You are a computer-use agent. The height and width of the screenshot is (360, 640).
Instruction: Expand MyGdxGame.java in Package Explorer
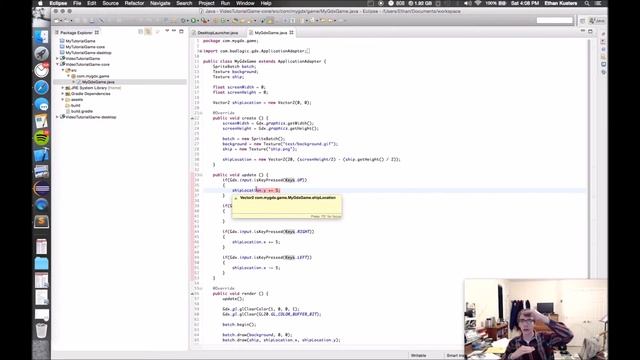point(73,82)
